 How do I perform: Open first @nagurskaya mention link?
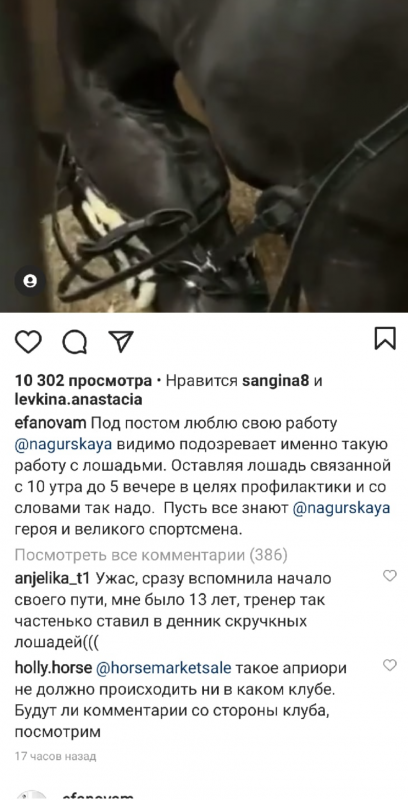tap(63, 444)
